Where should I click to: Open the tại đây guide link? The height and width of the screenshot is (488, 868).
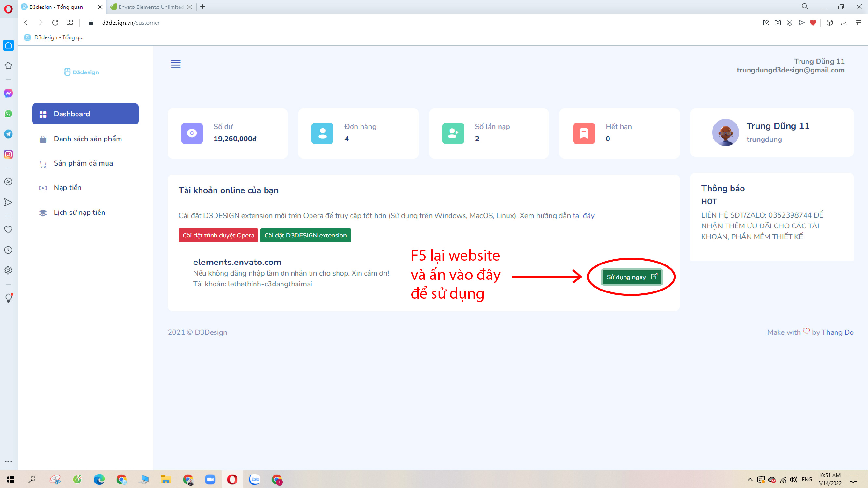tap(583, 216)
